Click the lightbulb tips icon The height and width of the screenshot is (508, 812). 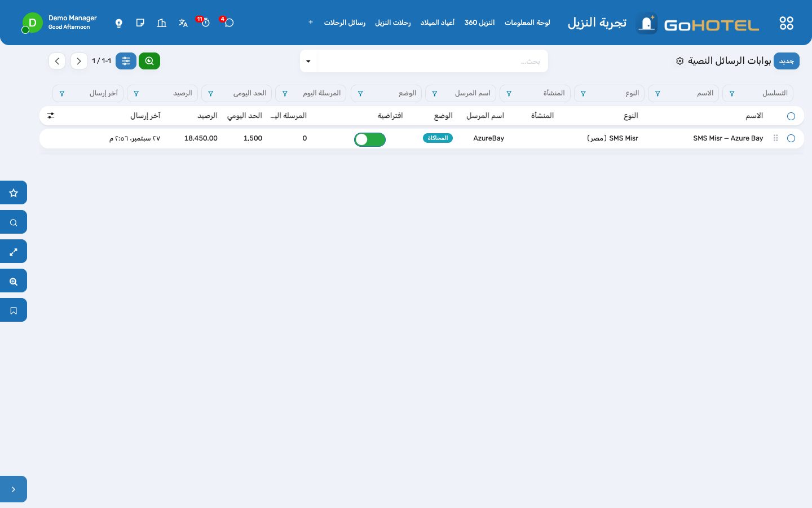pyautogui.click(x=119, y=23)
